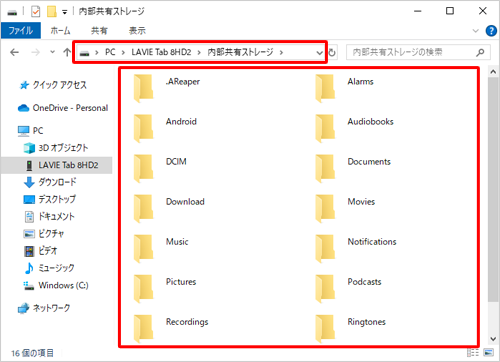Click the breadcrumb device icon
Viewport: 500px width, 362px height.
click(84, 53)
